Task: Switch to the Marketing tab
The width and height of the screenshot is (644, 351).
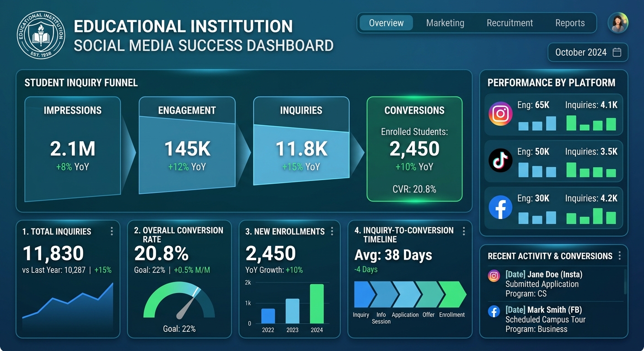Action: click(x=445, y=23)
